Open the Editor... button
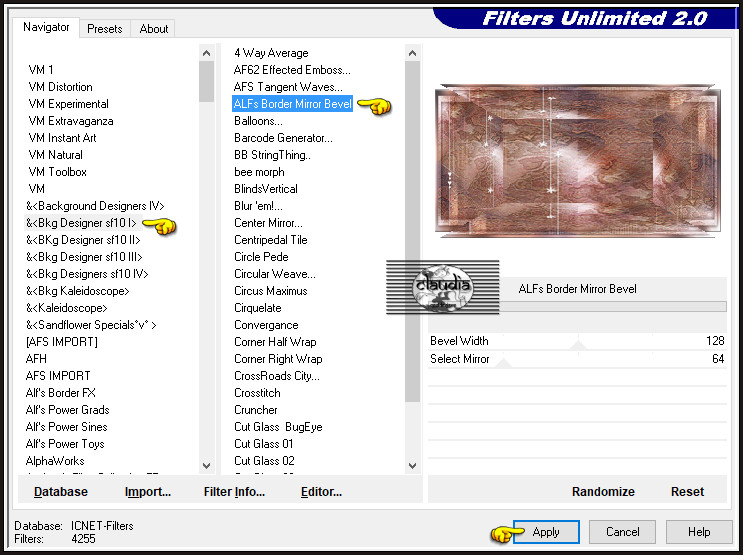Image resolution: width=743 pixels, height=555 pixels. (321, 491)
